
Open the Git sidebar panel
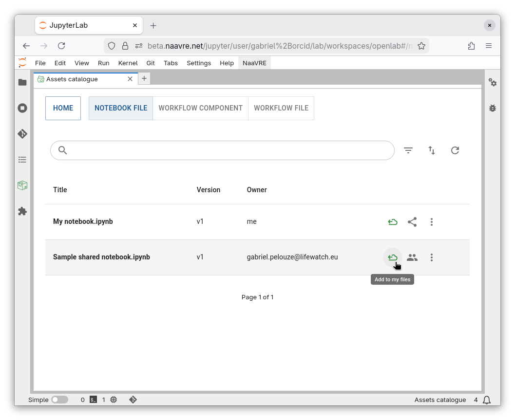tap(22, 134)
